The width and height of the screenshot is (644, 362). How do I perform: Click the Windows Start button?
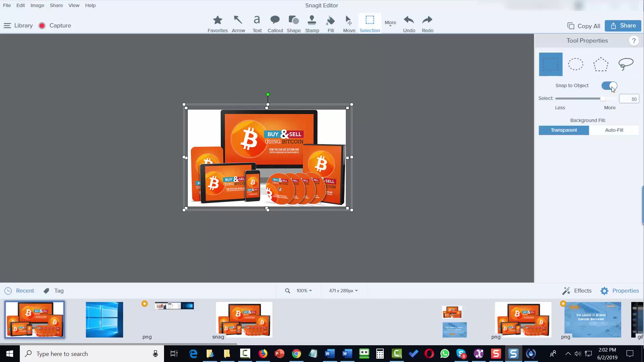[10, 354]
